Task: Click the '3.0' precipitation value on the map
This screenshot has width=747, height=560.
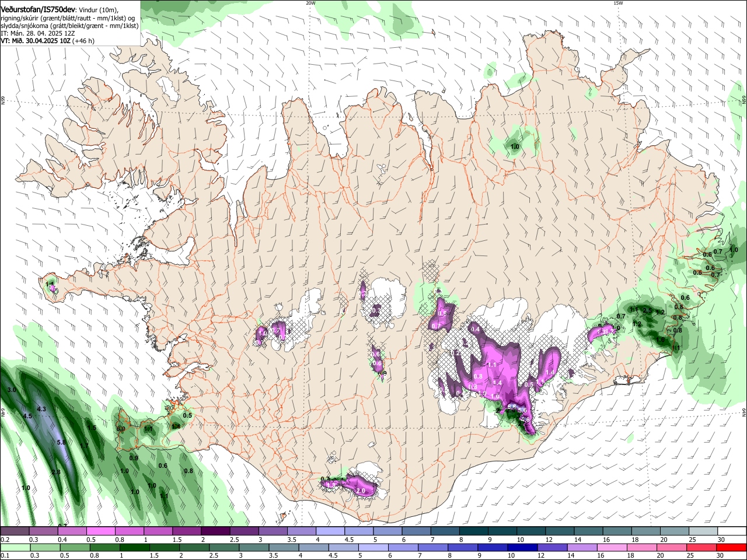Action: click(12, 389)
